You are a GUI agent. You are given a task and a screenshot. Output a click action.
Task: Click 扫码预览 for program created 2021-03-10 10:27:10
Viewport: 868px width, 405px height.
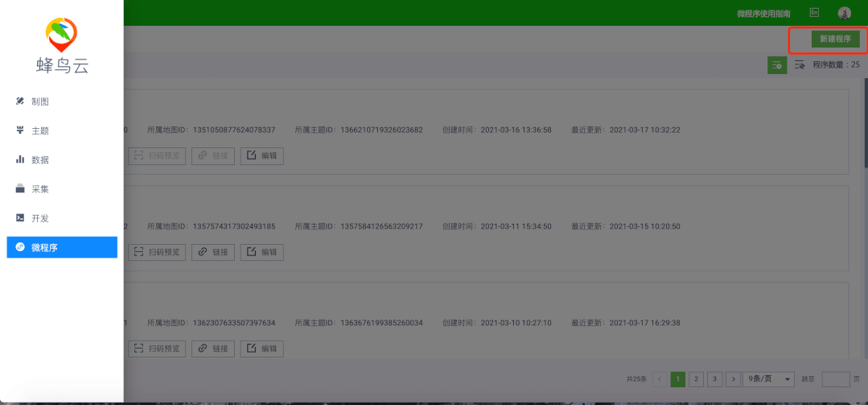click(x=157, y=349)
